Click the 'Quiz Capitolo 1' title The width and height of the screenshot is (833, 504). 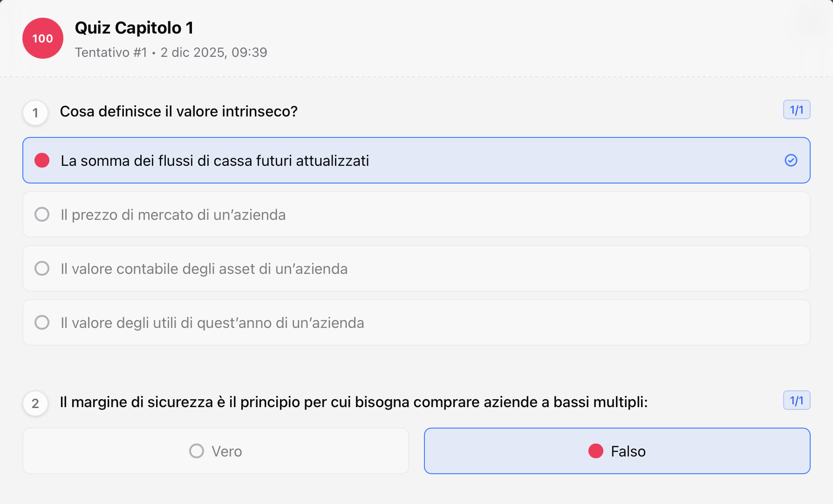(x=134, y=28)
